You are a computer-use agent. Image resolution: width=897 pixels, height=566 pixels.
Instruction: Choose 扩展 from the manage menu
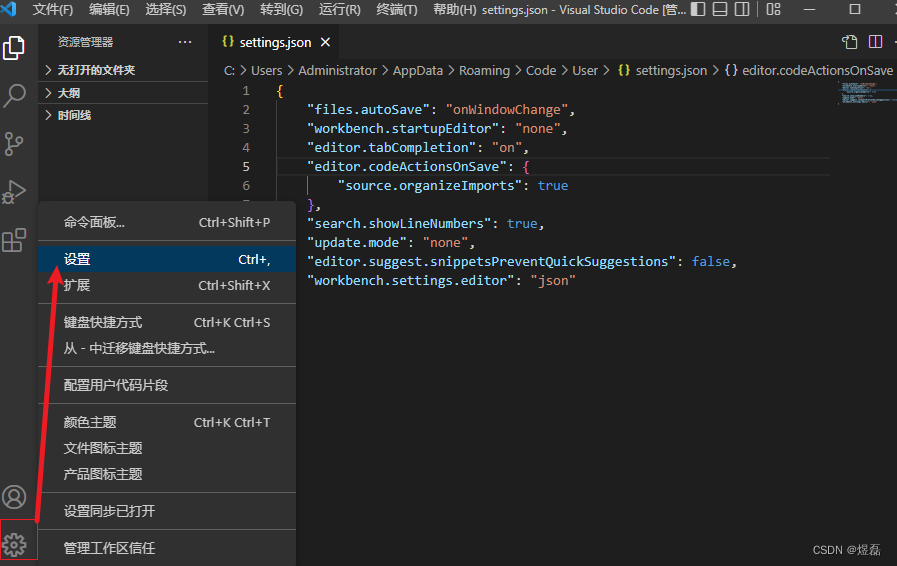point(167,285)
